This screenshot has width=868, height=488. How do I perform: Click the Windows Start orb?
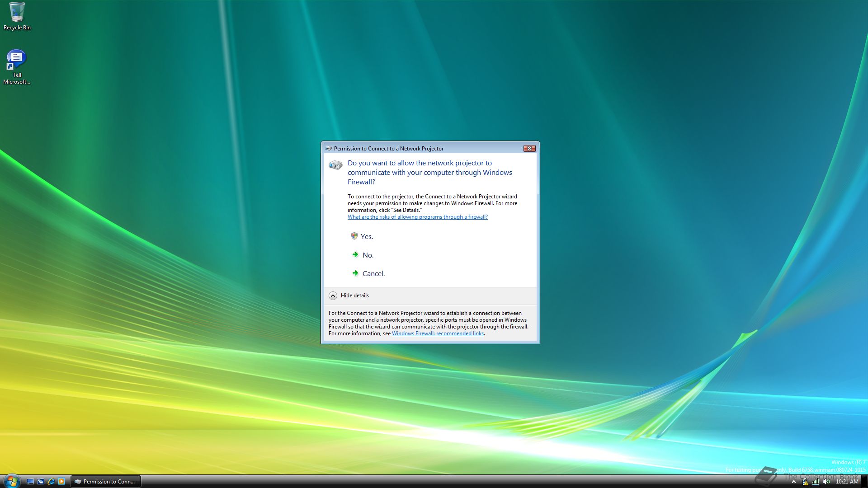[11, 481]
